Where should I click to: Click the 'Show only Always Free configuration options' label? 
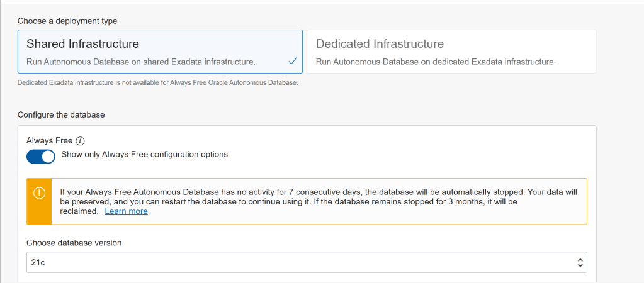(144, 155)
